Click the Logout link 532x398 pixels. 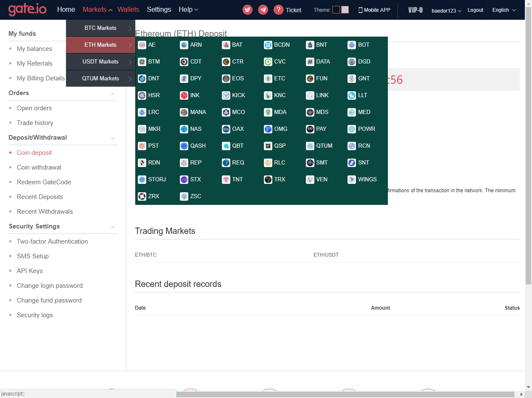pos(475,10)
